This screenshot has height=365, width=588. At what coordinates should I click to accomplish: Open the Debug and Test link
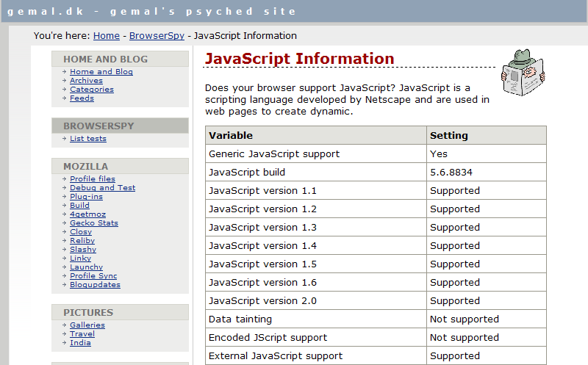pos(102,188)
